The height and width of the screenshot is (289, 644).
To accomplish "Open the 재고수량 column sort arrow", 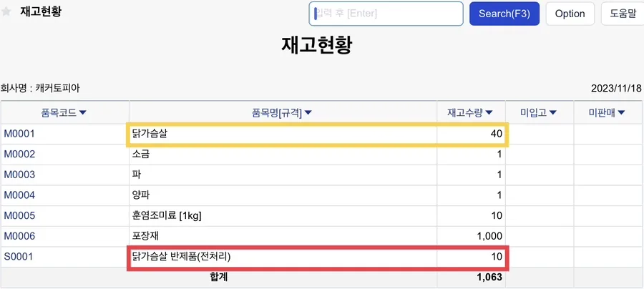I will [489, 112].
